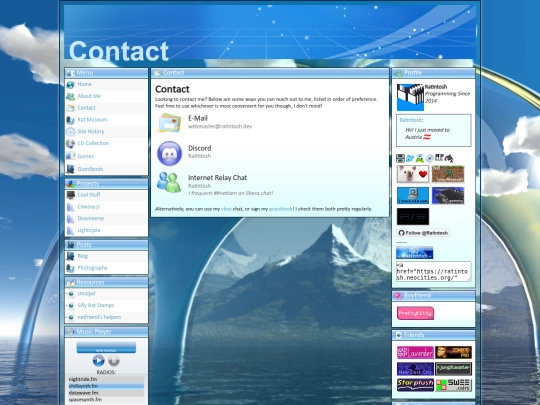Open Silly Rat Stamps resource
540x405 pixels.
(96, 305)
